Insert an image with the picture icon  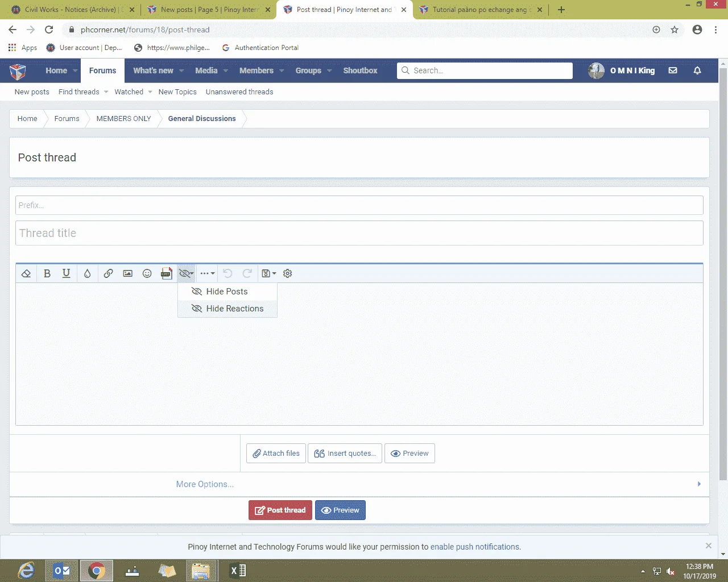click(x=128, y=273)
